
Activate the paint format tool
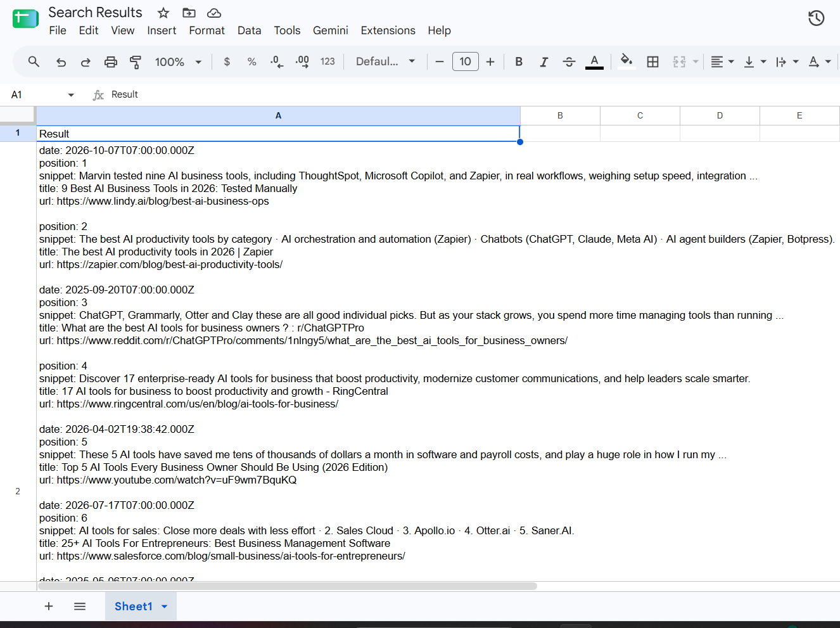pyautogui.click(x=136, y=61)
